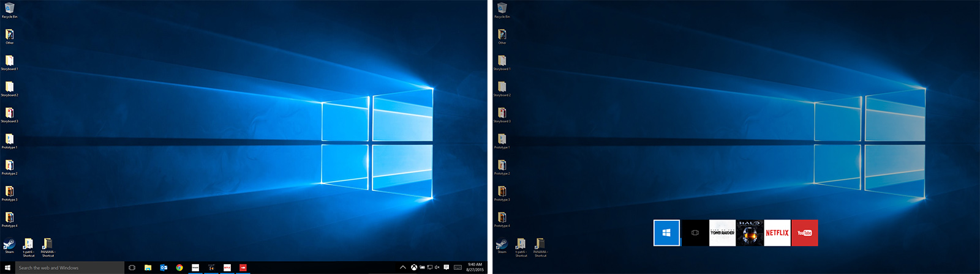Click the Xbox icon in the system tray

coord(414,267)
